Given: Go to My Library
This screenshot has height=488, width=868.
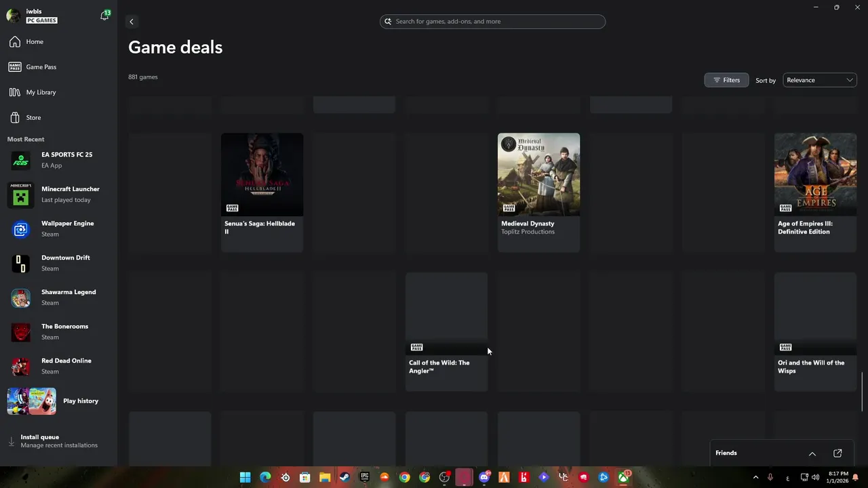Looking at the screenshot, I should (x=58, y=92).
